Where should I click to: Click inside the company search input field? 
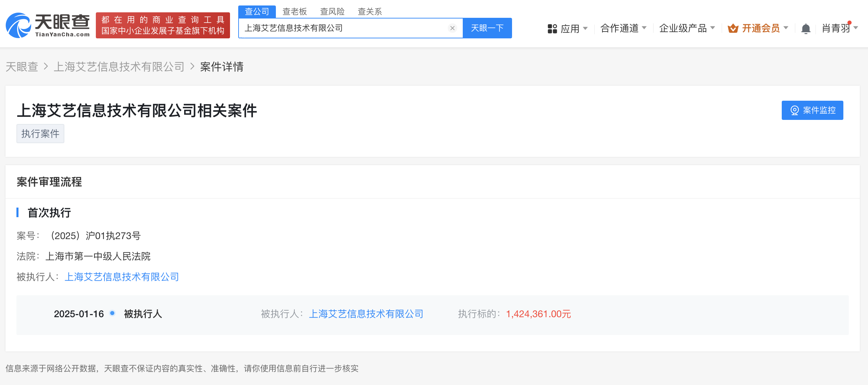click(x=342, y=28)
